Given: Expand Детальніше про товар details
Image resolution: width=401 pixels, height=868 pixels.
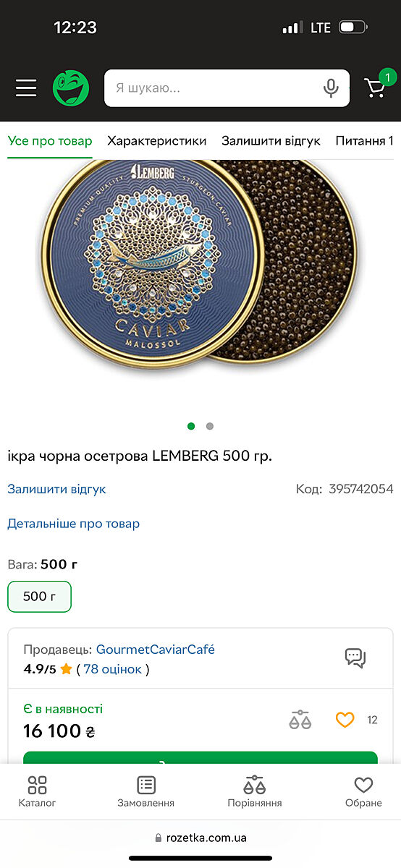Looking at the screenshot, I should click(73, 524).
